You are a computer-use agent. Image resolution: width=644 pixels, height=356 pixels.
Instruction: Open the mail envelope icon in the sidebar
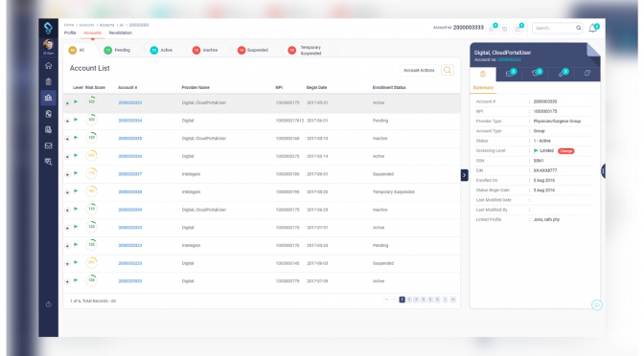click(49, 145)
